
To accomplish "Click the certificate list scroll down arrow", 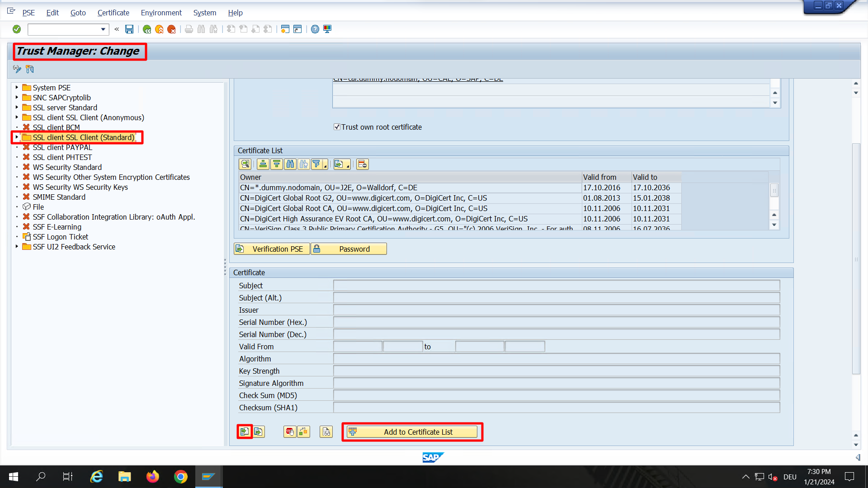I will [x=774, y=225].
